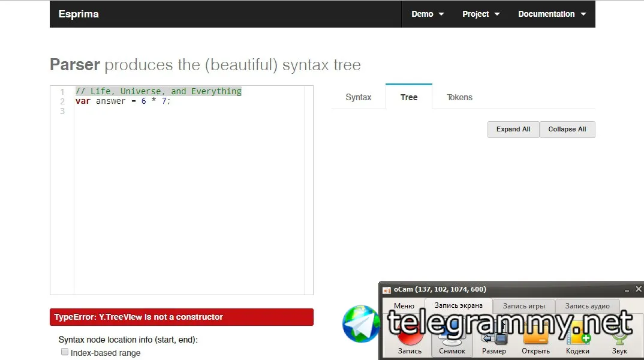Click the 'var answer = 6 * 7;' code line

(x=123, y=101)
